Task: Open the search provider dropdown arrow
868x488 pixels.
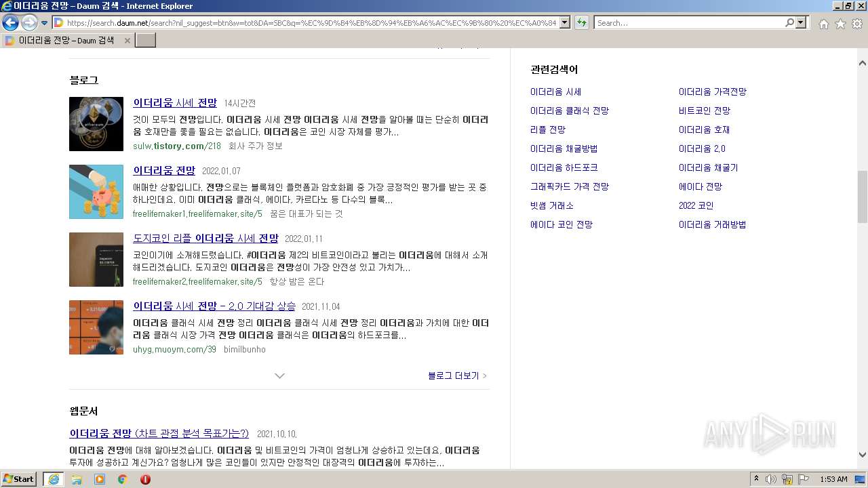Action: 802,23
